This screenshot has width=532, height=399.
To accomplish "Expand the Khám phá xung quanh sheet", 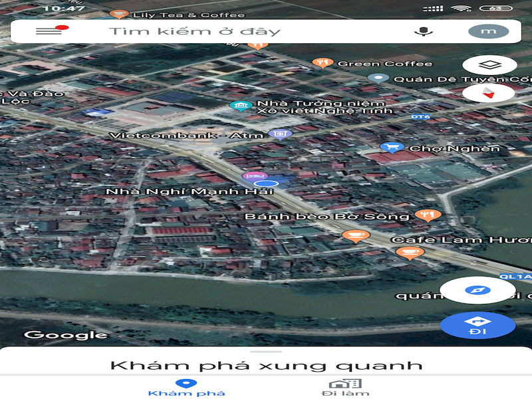I will 266,365.
